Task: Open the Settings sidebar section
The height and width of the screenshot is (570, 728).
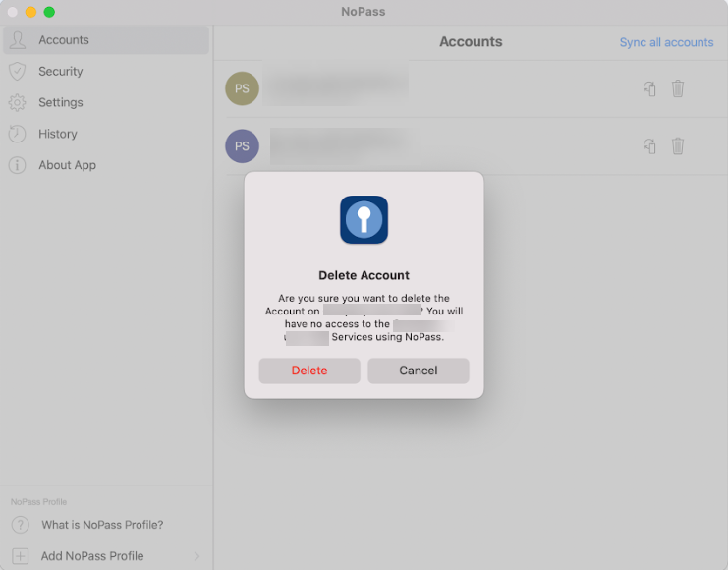Action: click(x=106, y=102)
